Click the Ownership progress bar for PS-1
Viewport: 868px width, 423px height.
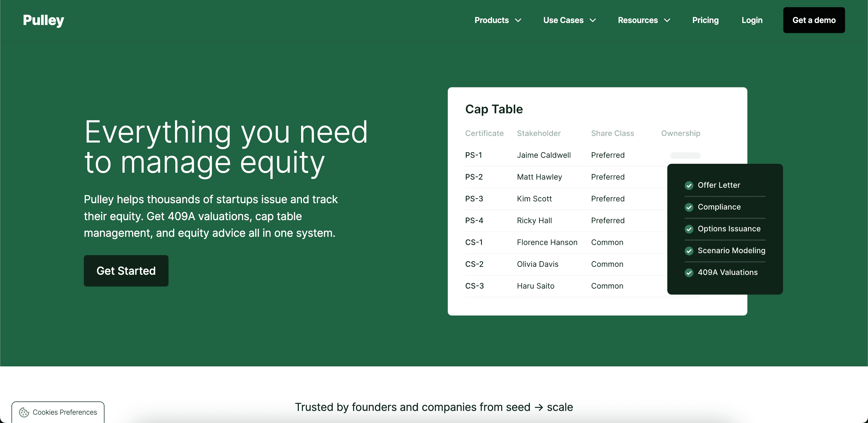tap(685, 155)
